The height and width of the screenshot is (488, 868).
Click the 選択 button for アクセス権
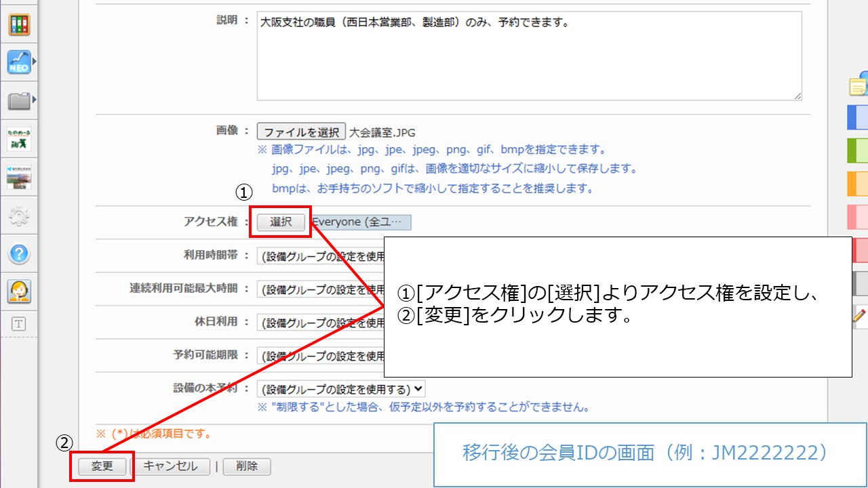[x=280, y=222]
